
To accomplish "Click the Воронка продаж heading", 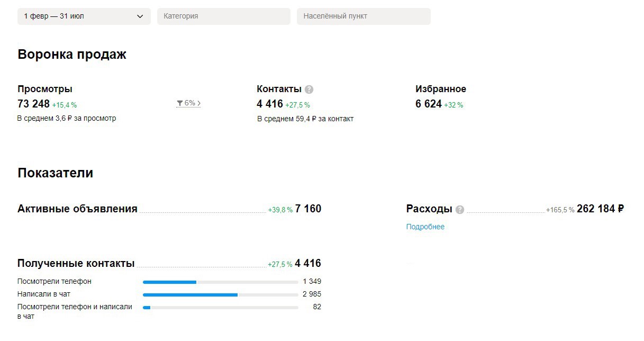I will point(72,55).
